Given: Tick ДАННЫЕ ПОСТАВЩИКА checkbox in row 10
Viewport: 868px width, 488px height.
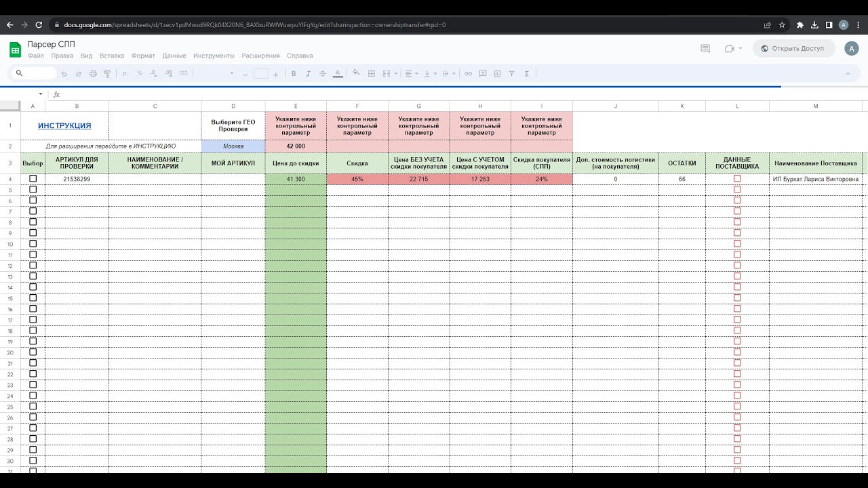Looking at the screenshot, I should [x=737, y=244].
